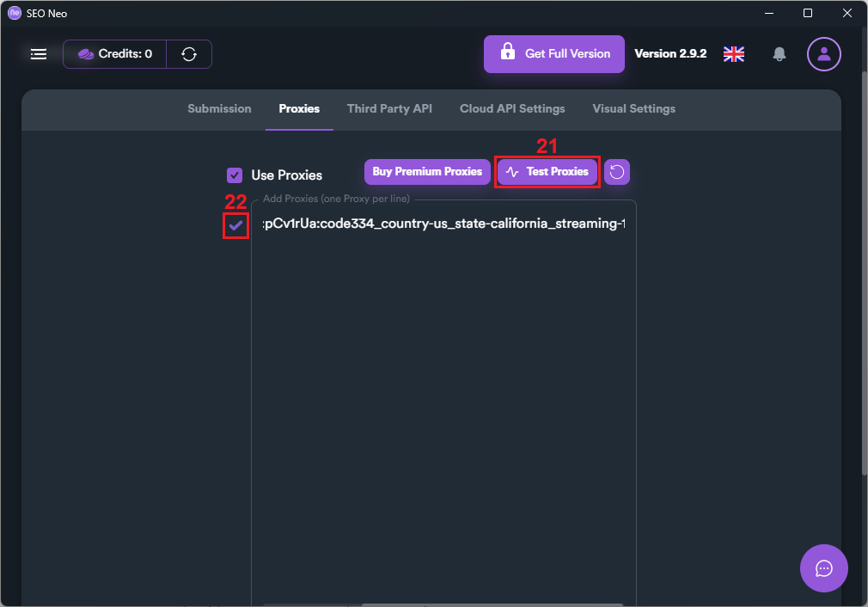Go to Cloud API Settings tab
This screenshot has height=607, width=868.
click(x=512, y=108)
